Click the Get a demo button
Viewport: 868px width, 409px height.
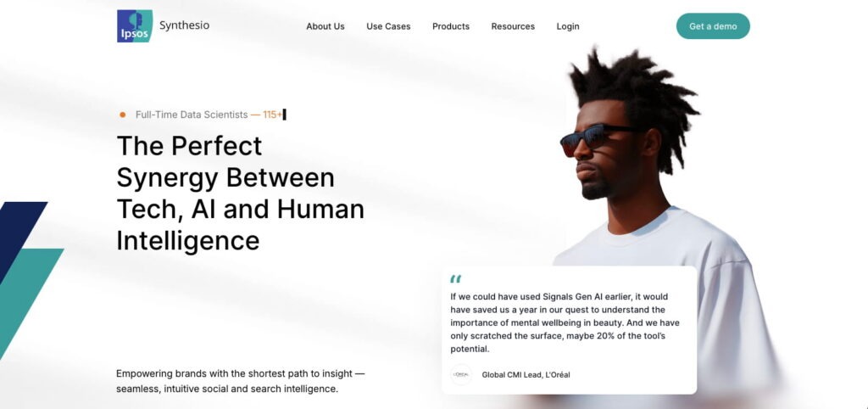click(713, 26)
